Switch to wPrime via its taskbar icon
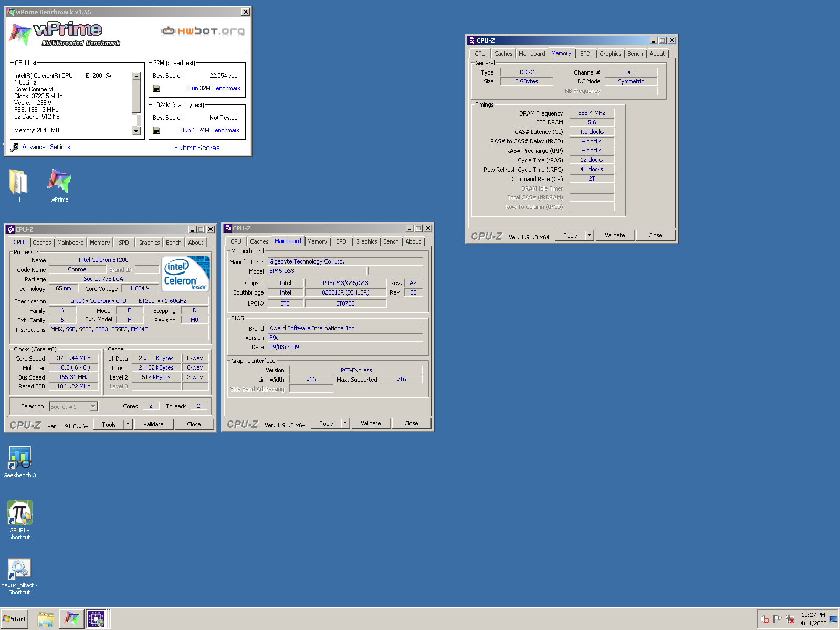The image size is (840, 630). [71, 619]
